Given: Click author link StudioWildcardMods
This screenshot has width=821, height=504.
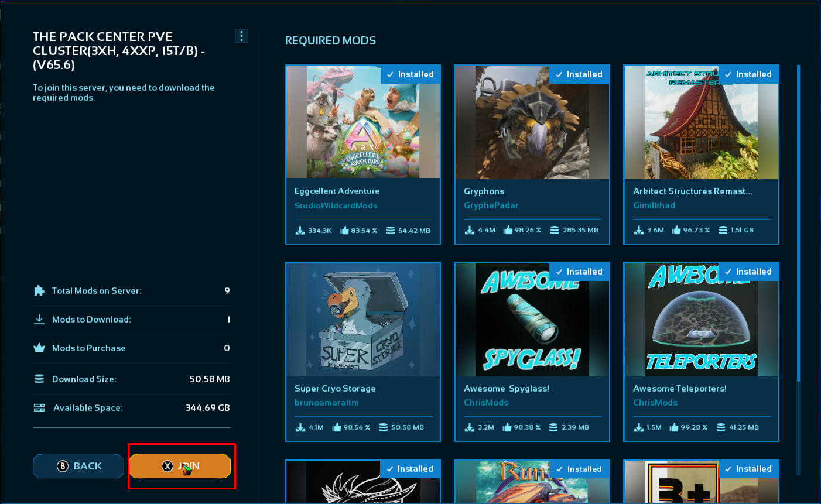Looking at the screenshot, I should (x=336, y=205).
